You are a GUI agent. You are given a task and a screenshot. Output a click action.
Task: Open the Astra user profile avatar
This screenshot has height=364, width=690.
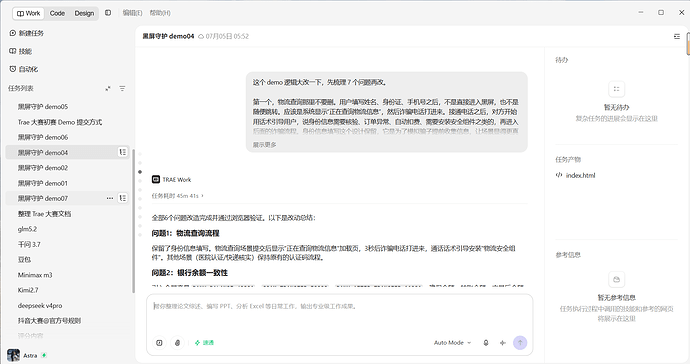click(x=14, y=355)
